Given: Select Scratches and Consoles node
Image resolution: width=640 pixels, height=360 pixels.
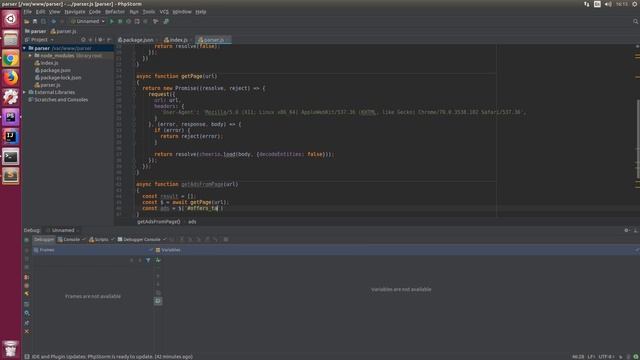Looking at the screenshot, I should [58, 100].
